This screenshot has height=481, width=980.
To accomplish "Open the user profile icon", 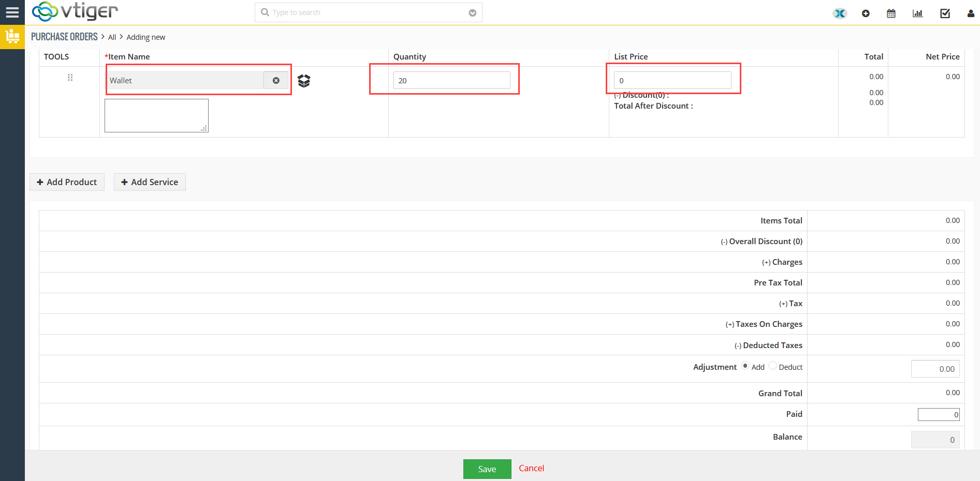I will pyautogui.click(x=971, y=13).
